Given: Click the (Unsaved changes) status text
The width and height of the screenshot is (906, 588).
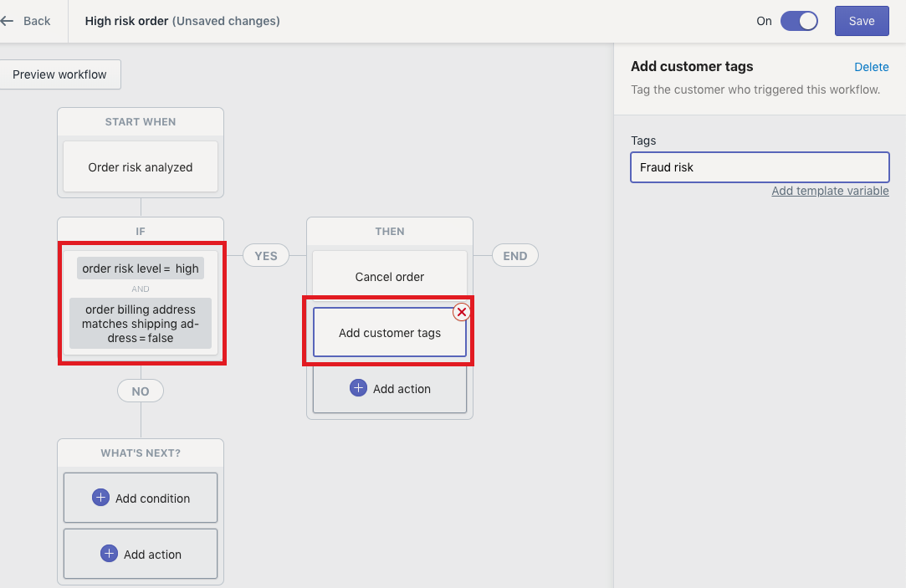Looking at the screenshot, I should point(226,21).
